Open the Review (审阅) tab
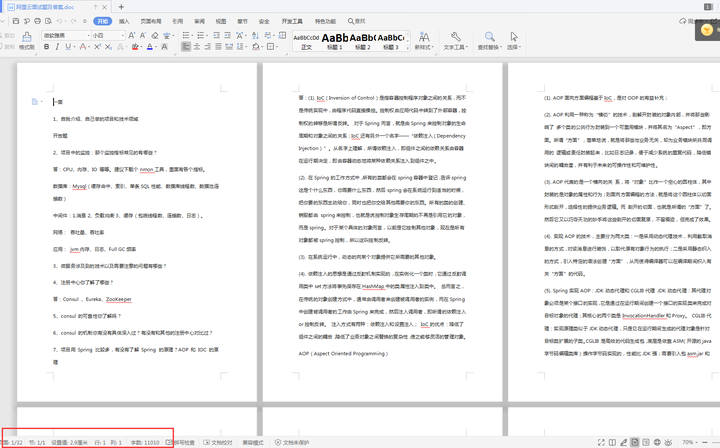This screenshot has height=448, width=720. (199, 21)
